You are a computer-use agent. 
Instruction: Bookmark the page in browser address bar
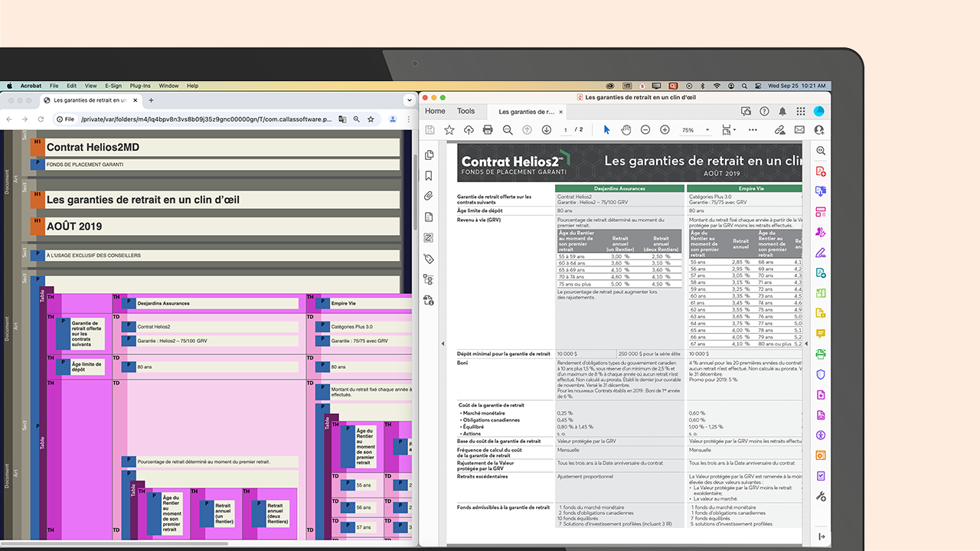371,119
